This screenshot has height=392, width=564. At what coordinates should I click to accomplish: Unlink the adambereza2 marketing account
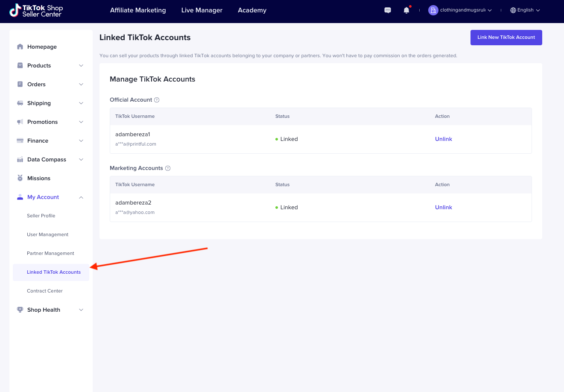coord(443,207)
